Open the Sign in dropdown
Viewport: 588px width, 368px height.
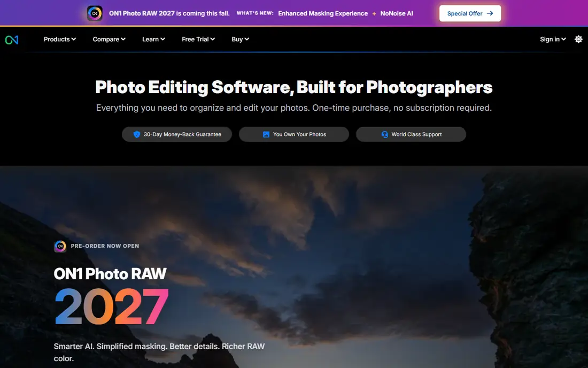tap(553, 39)
